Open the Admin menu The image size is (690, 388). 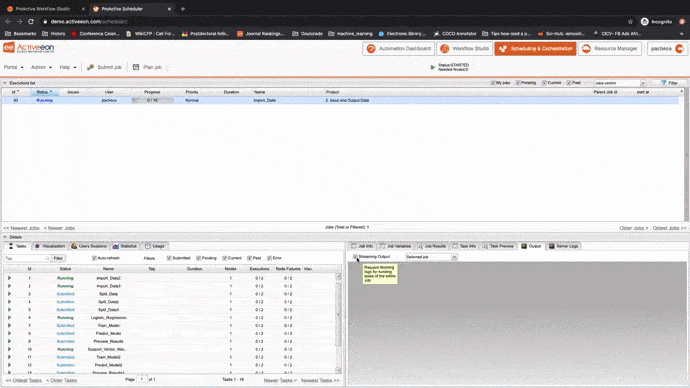coord(41,67)
